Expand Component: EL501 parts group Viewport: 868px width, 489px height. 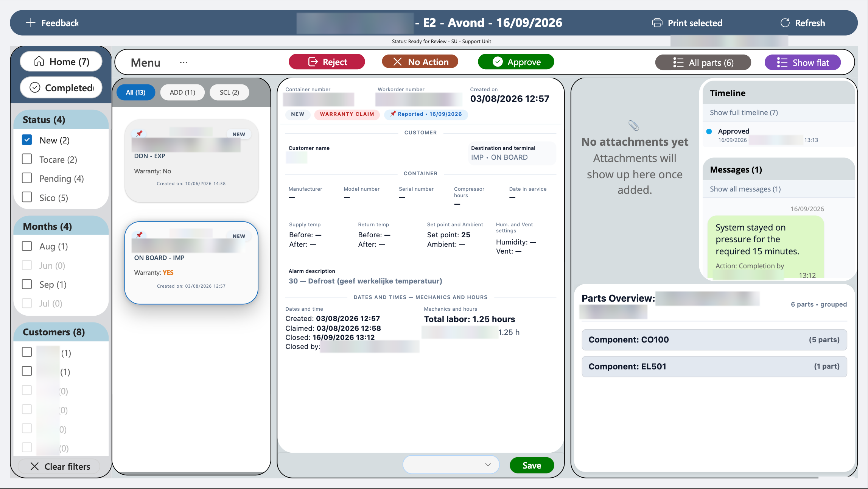coord(714,366)
